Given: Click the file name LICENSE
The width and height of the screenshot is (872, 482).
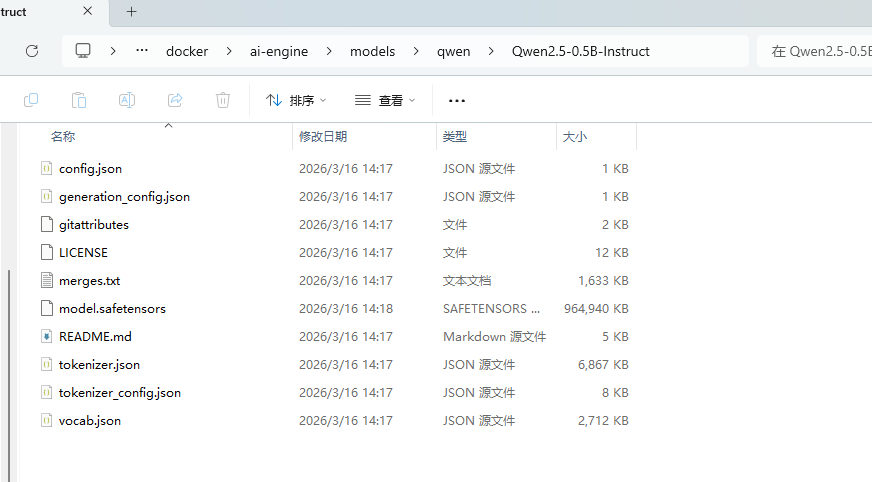Looking at the screenshot, I should [83, 252].
